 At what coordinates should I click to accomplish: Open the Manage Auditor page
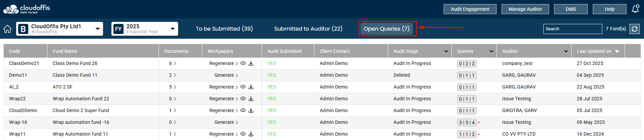[525, 9]
